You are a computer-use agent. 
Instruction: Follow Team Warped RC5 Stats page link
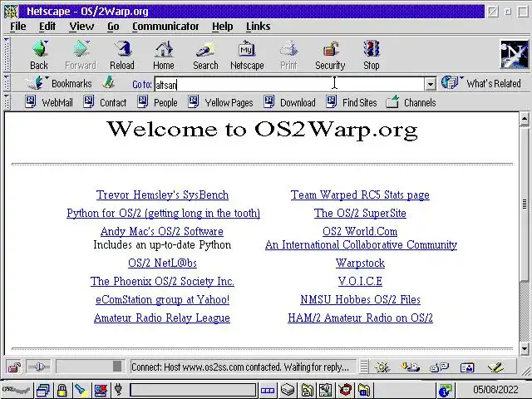point(360,195)
